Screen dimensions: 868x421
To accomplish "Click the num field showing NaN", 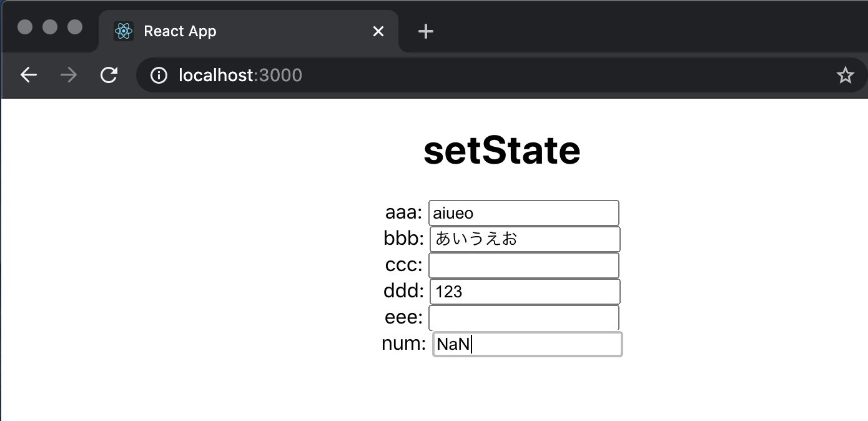I will [526, 344].
